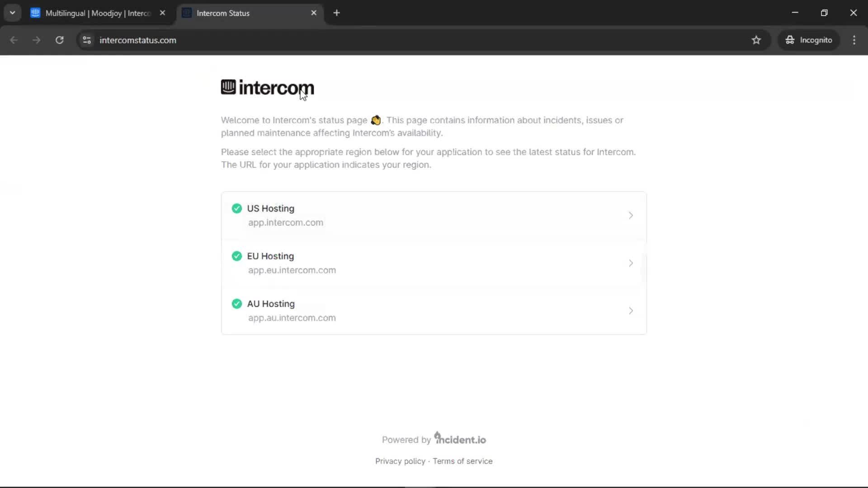The height and width of the screenshot is (488, 868).
Task: Select the app.intercom.com URL text
Action: pyautogui.click(x=285, y=223)
